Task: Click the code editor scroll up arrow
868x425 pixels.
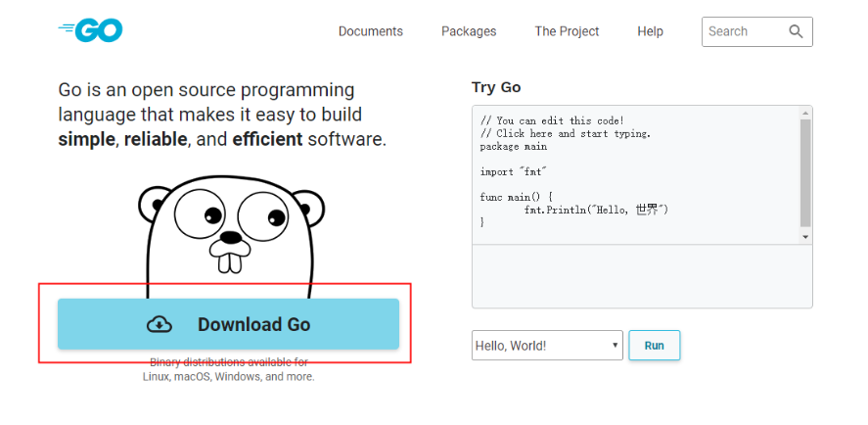Action: point(805,113)
